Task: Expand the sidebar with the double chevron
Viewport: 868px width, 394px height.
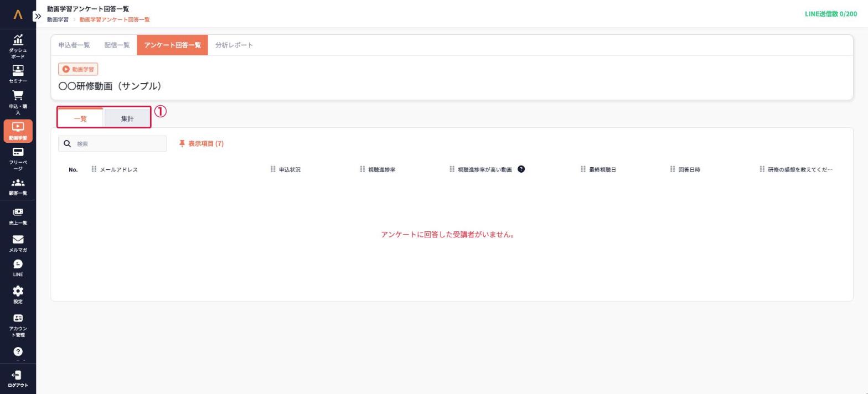Action: coord(38,16)
